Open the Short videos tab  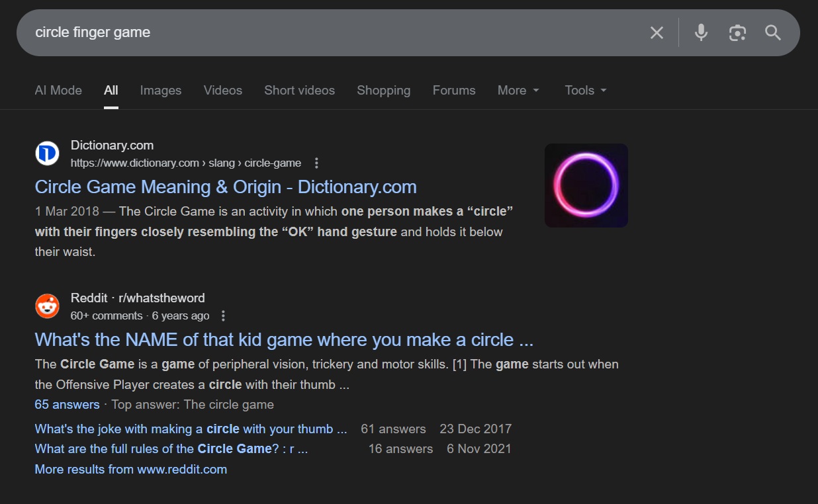pyautogui.click(x=300, y=91)
